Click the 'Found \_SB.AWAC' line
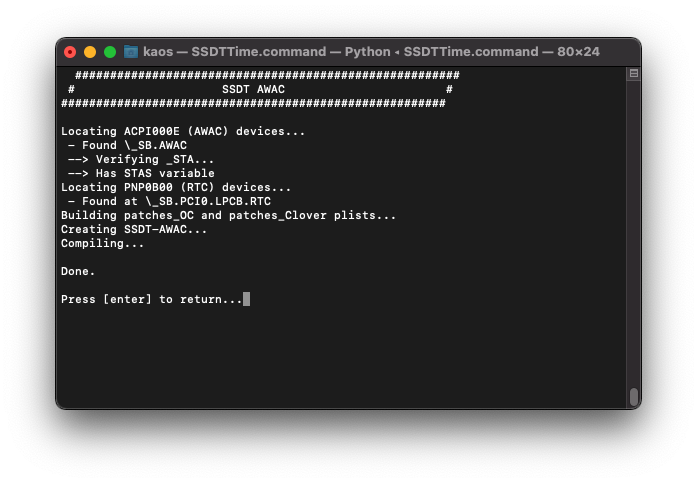Screen dimensions: 697x483 pos(127,145)
